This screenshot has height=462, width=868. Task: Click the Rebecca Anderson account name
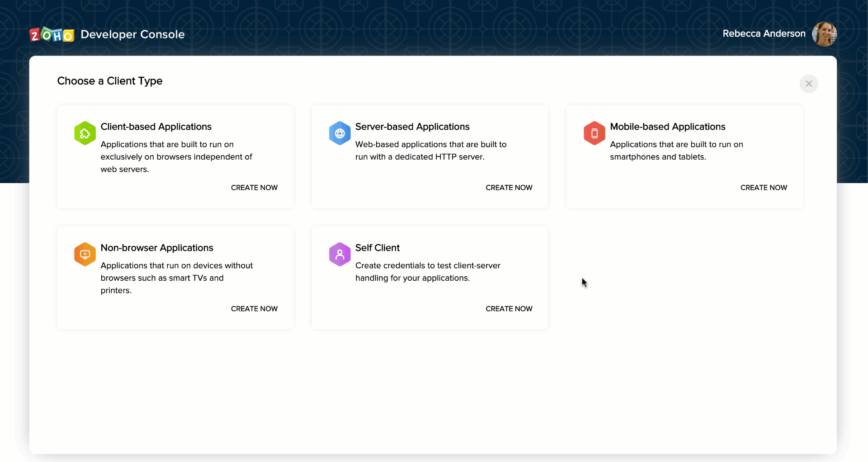click(764, 33)
